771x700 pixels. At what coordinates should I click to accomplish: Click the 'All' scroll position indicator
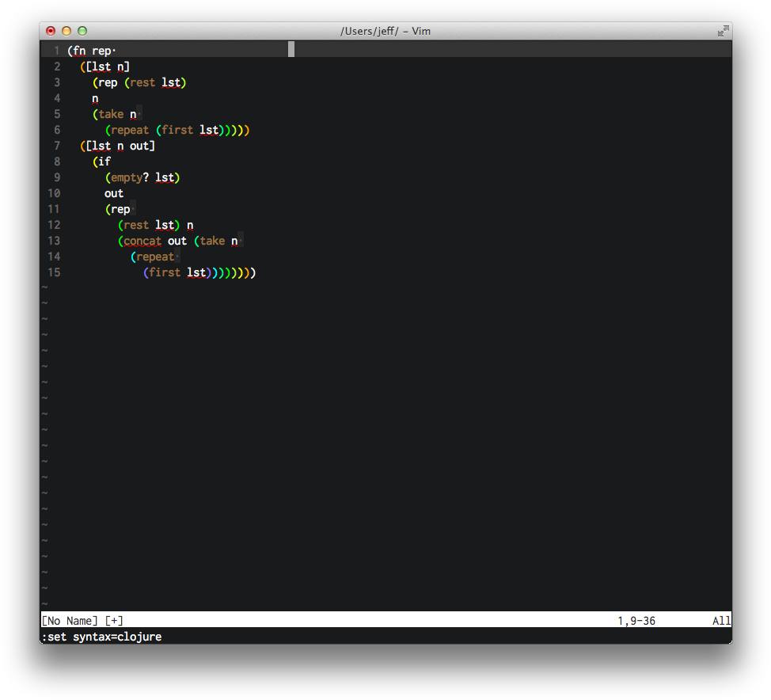(x=721, y=621)
